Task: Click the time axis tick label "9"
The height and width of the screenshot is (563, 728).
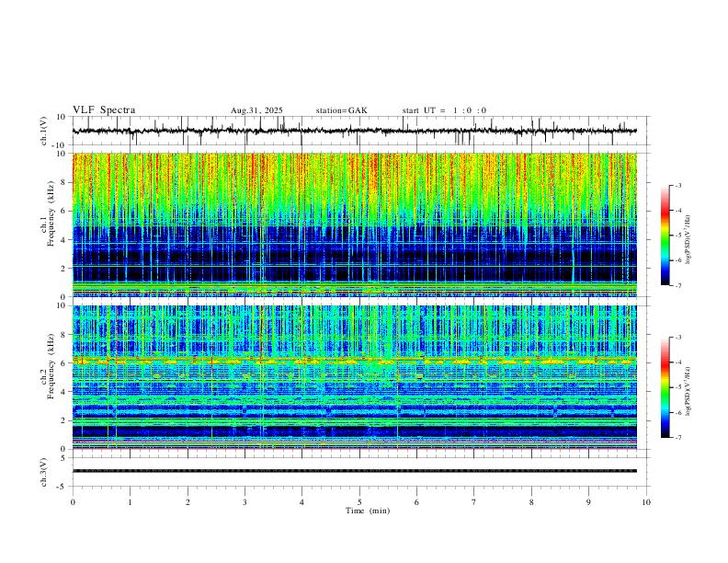Action: tap(588, 502)
